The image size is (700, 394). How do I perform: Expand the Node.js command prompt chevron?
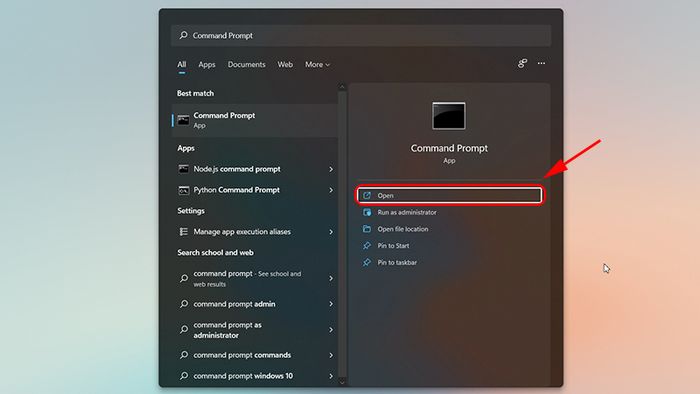pyautogui.click(x=331, y=169)
